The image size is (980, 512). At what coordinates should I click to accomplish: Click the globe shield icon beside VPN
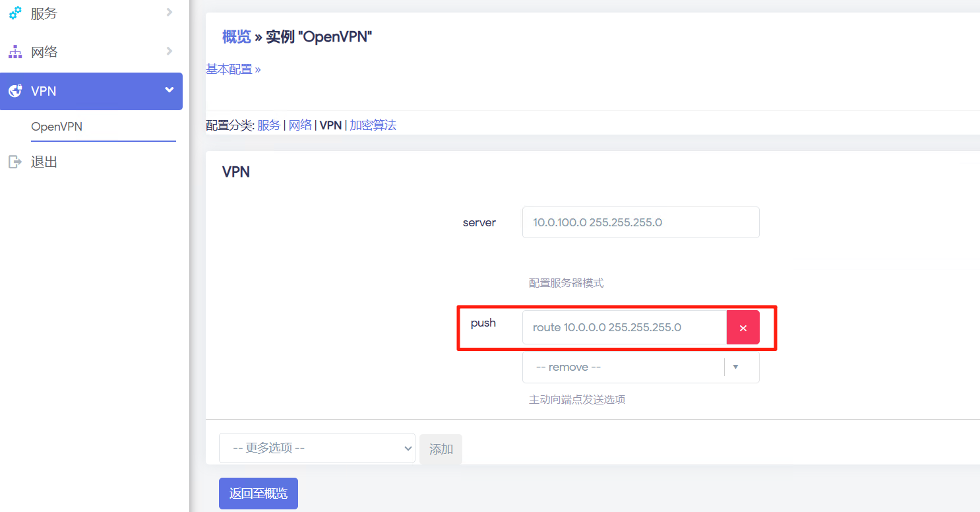(15, 91)
